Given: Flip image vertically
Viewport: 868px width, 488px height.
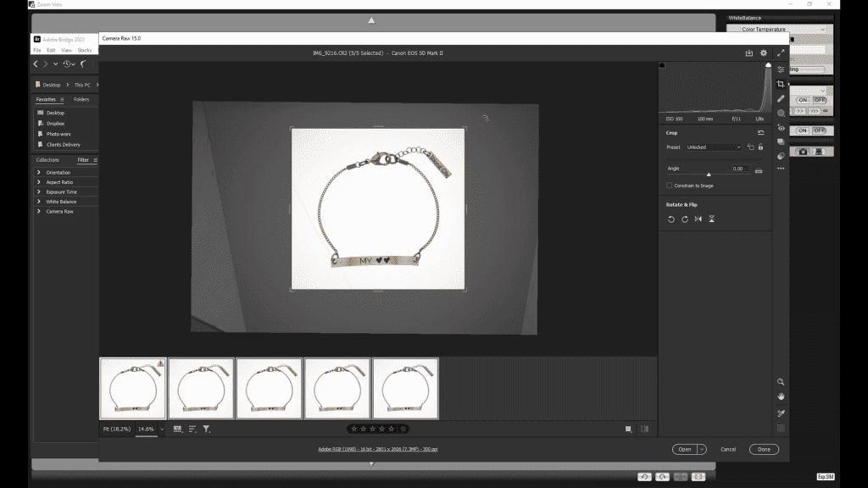Looking at the screenshot, I should 712,219.
